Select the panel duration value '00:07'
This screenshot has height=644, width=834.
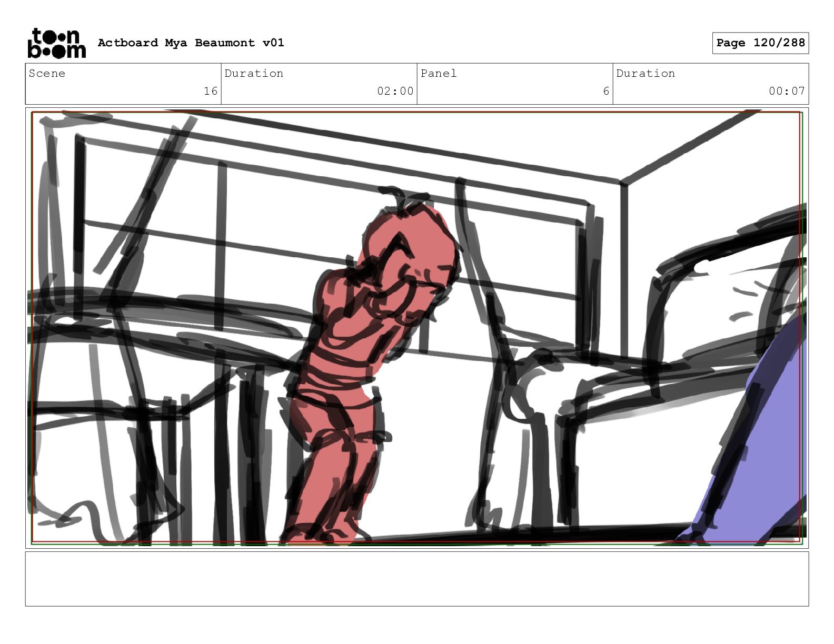(787, 91)
